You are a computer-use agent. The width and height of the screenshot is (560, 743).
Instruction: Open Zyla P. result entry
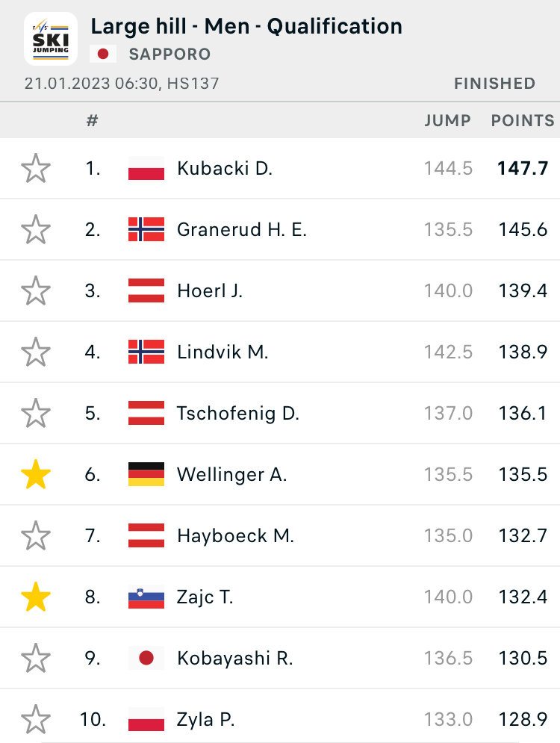[x=280, y=718]
